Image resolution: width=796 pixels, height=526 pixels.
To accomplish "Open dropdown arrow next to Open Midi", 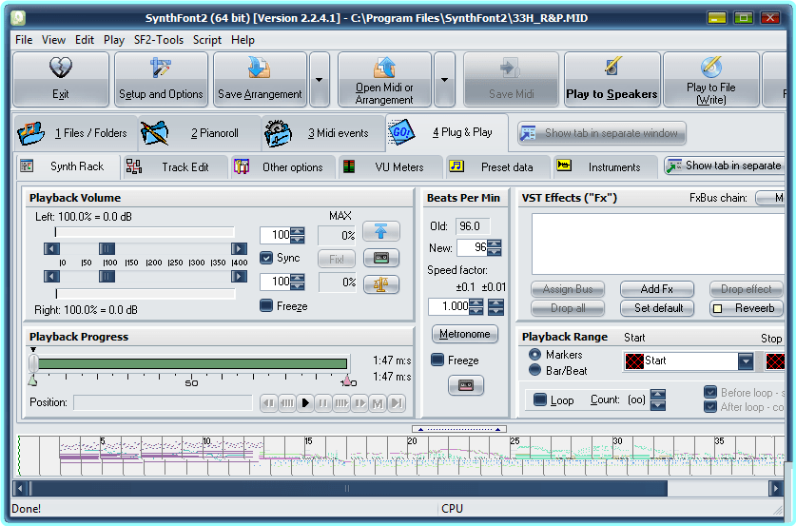I will (x=445, y=79).
